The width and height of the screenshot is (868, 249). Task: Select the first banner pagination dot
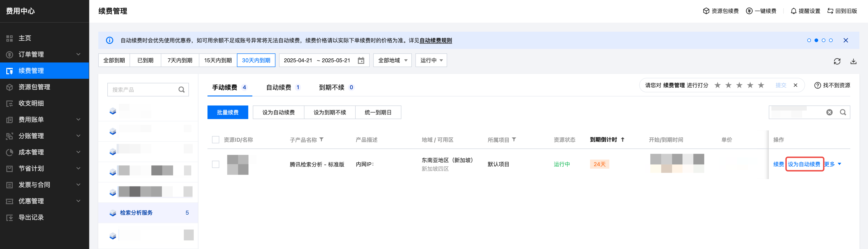click(x=809, y=41)
